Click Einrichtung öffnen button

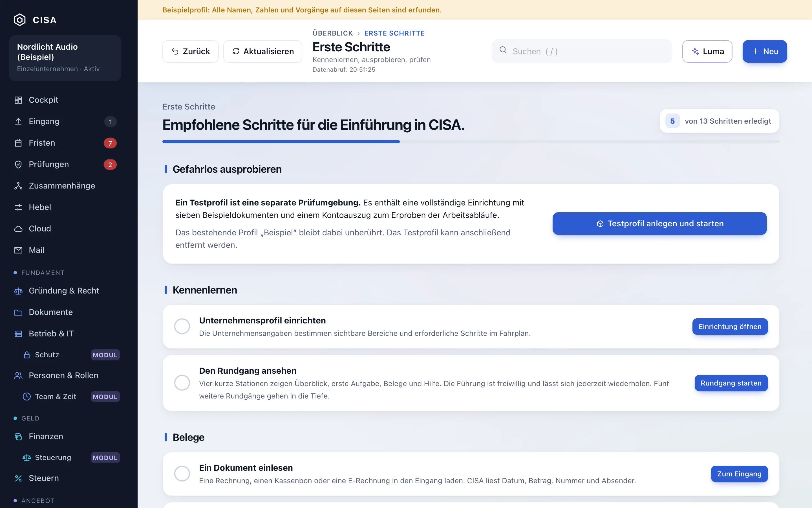tap(730, 327)
